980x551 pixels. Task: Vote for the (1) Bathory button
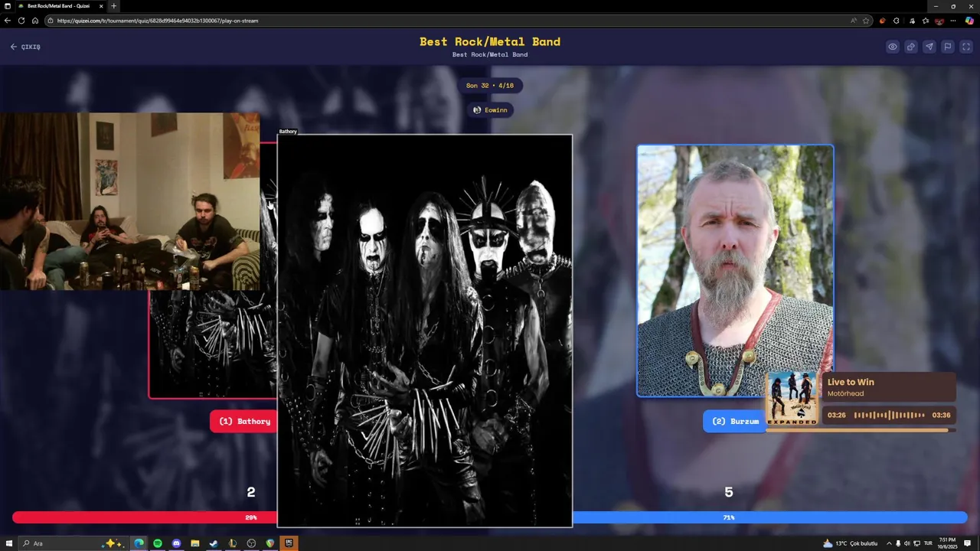point(243,421)
